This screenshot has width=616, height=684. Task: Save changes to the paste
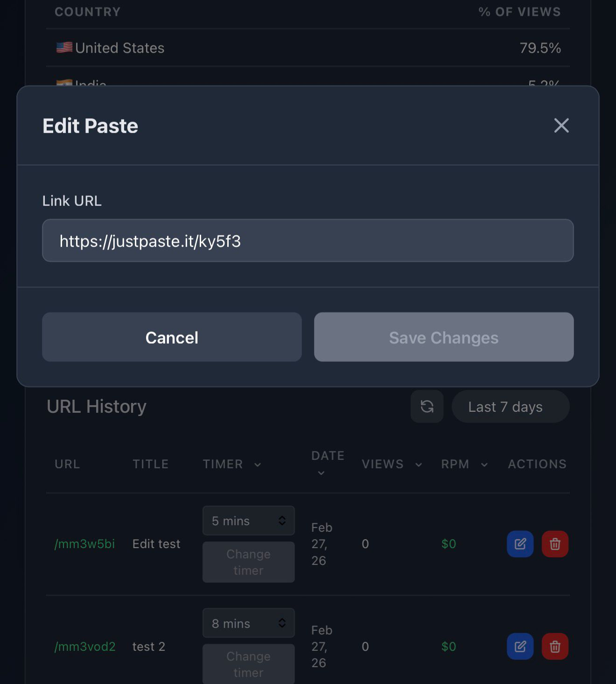tap(443, 337)
